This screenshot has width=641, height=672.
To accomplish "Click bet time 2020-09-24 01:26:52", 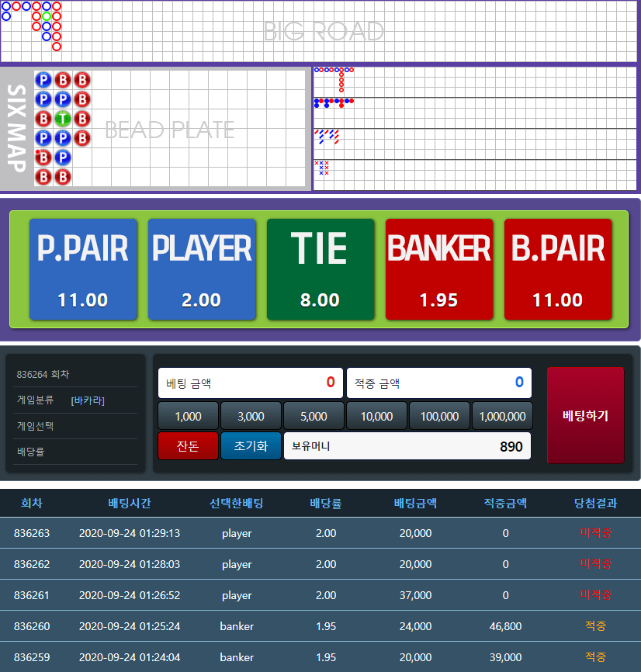I will click(x=130, y=595).
